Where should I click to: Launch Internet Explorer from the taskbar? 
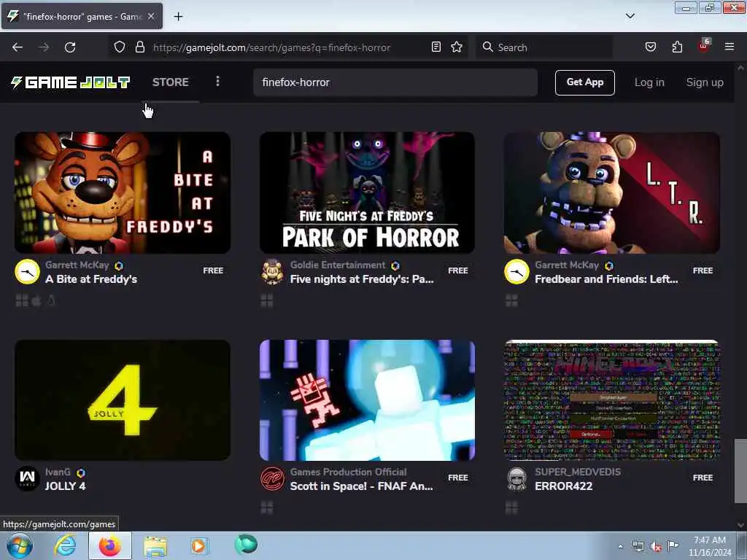(65, 546)
